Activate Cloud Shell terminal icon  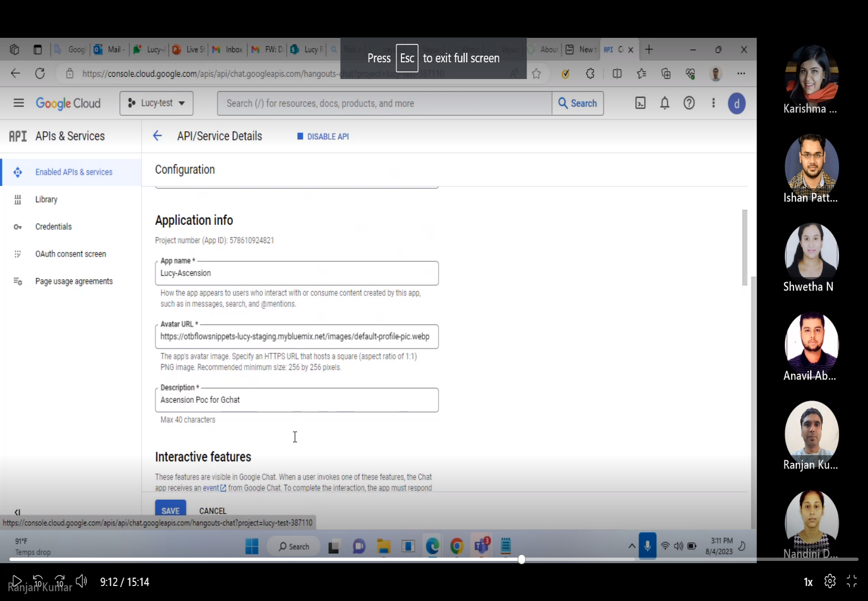(x=640, y=103)
